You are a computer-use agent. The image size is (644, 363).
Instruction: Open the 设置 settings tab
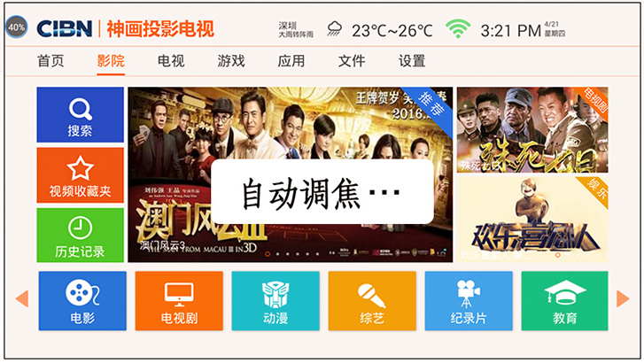[412, 61]
